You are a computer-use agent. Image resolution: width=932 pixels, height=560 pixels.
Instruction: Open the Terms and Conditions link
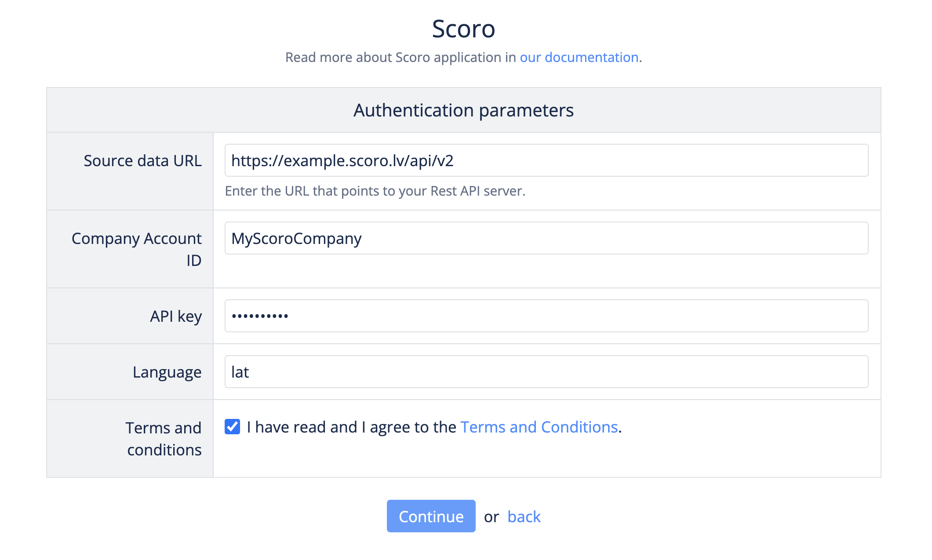click(539, 427)
